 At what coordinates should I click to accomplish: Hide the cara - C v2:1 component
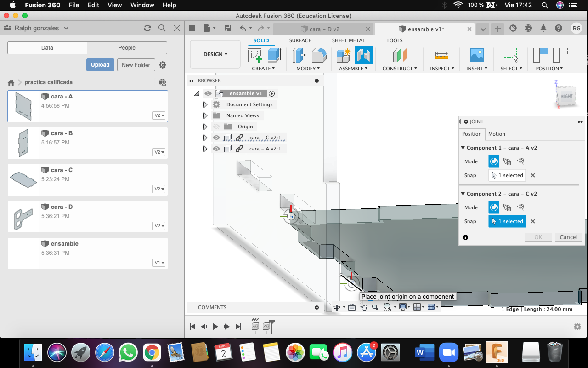[x=216, y=138]
